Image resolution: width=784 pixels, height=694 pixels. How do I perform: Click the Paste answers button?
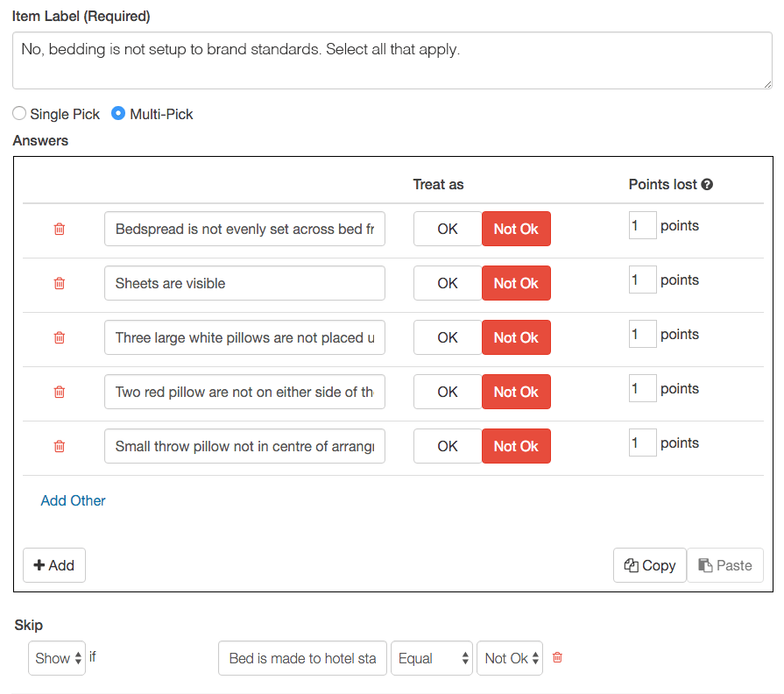pos(725,565)
